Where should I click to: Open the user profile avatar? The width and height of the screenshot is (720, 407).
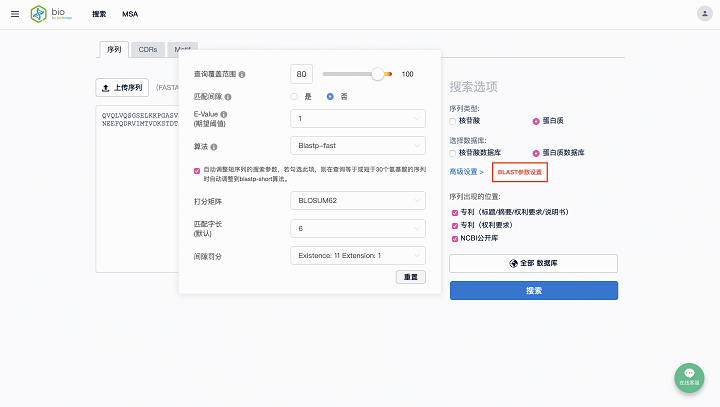click(x=703, y=14)
